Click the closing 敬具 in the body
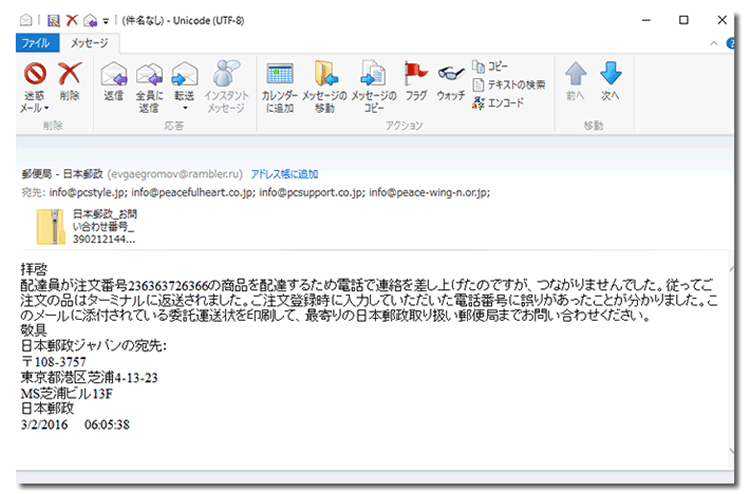 (x=34, y=330)
